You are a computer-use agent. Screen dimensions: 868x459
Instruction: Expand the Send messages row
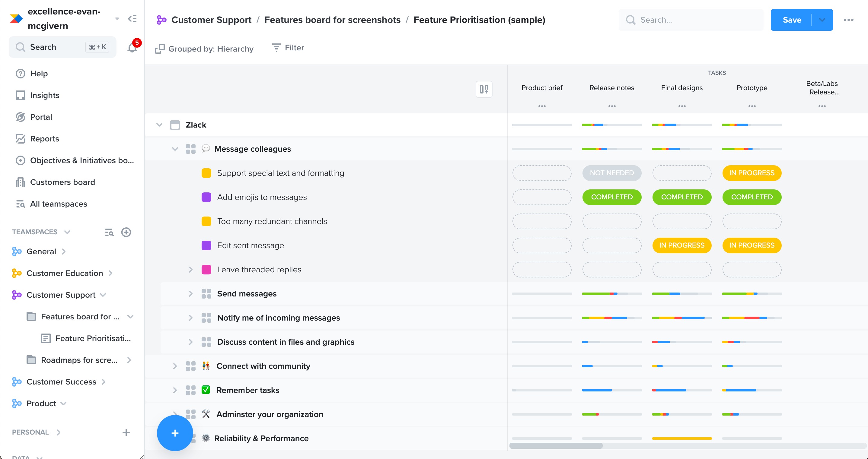click(x=191, y=294)
